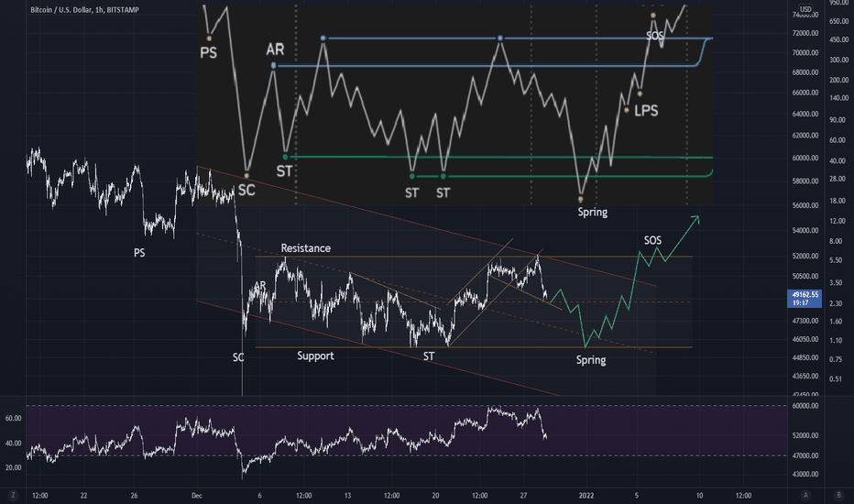Click the SOS label above the green projection

pyautogui.click(x=652, y=240)
